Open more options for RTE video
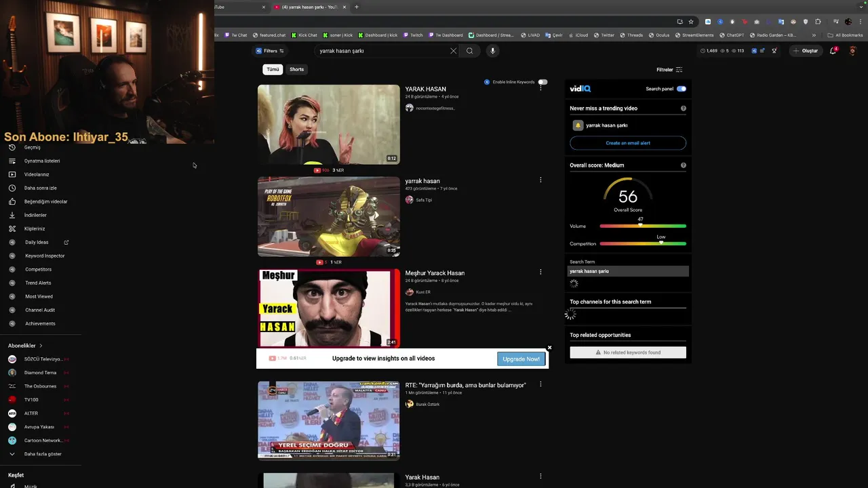The height and width of the screenshot is (488, 868). click(540, 384)
